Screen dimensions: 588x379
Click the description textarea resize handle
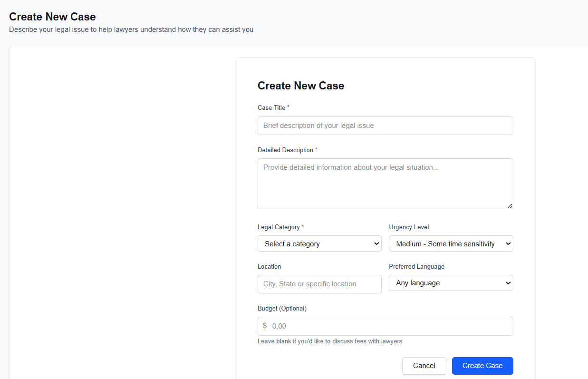pyautogui.click(x=511, y=205)
